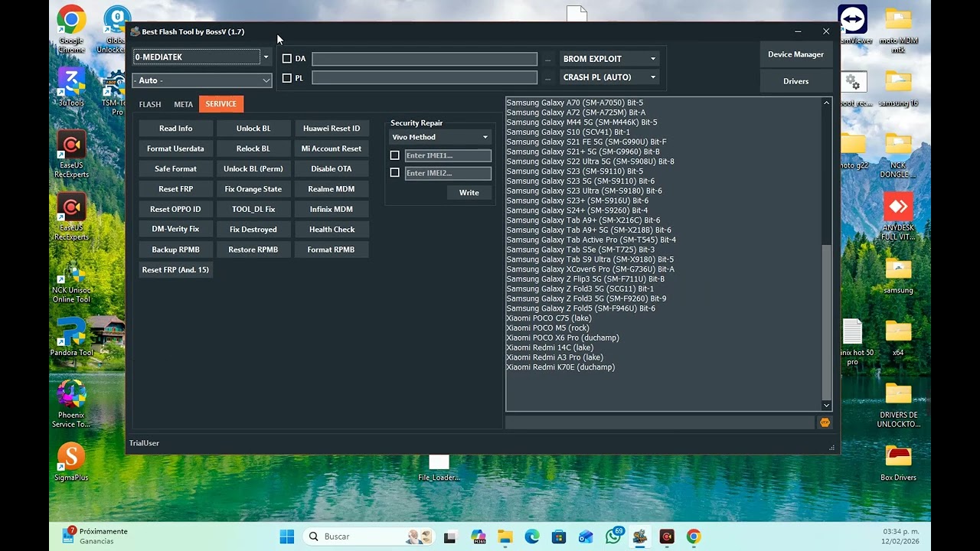
Task: Click the Unlock BL button
Action: click(x=253, y=129)
